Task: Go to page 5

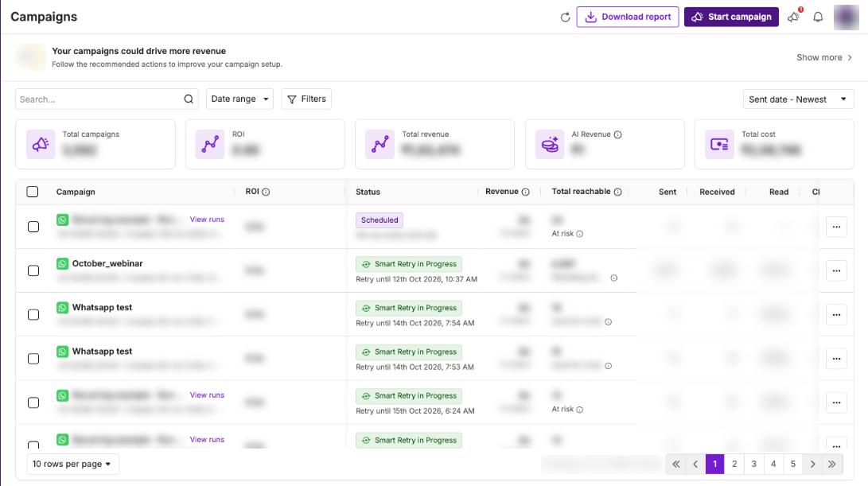Action: (x=792, y=465)
